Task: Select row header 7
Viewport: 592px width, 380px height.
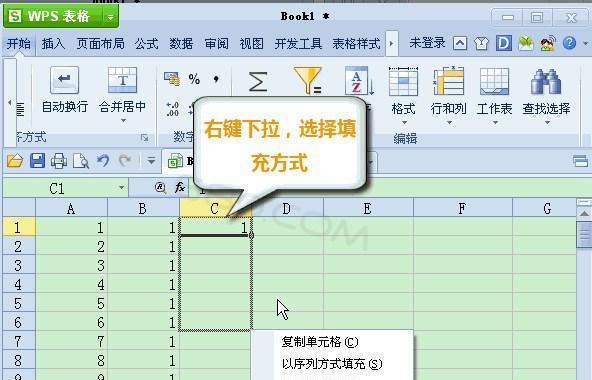Action: click(x=19, y=341)
